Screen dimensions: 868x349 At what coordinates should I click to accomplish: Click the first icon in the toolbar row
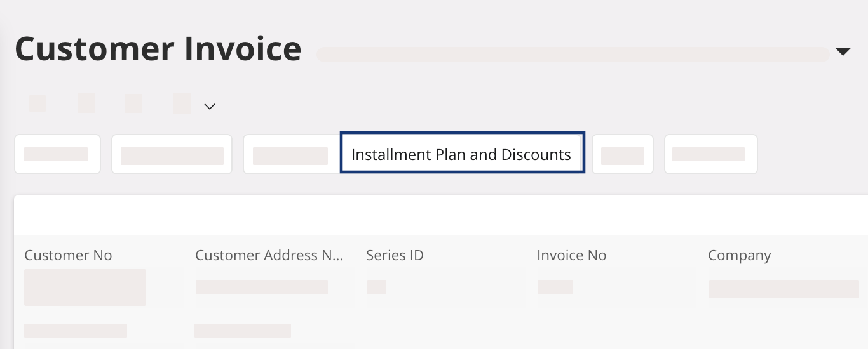click(37, 103)
